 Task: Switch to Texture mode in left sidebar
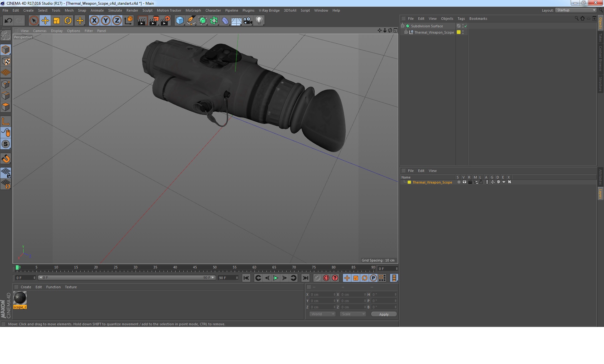click(6, 61)
